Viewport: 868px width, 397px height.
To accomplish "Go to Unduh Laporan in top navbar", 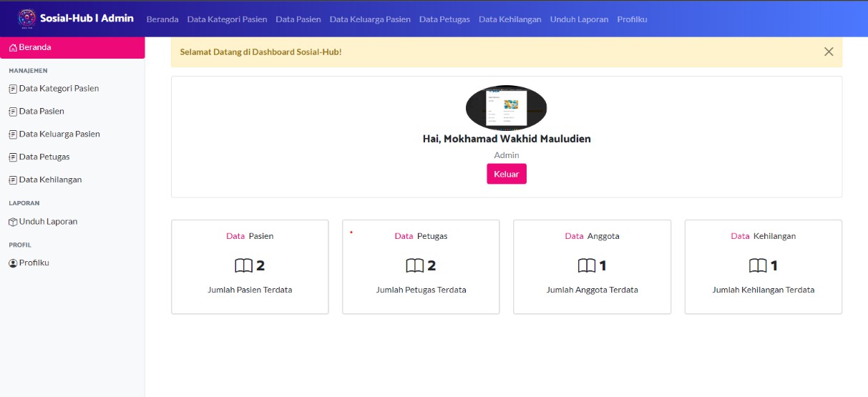I will pos(579,19).
